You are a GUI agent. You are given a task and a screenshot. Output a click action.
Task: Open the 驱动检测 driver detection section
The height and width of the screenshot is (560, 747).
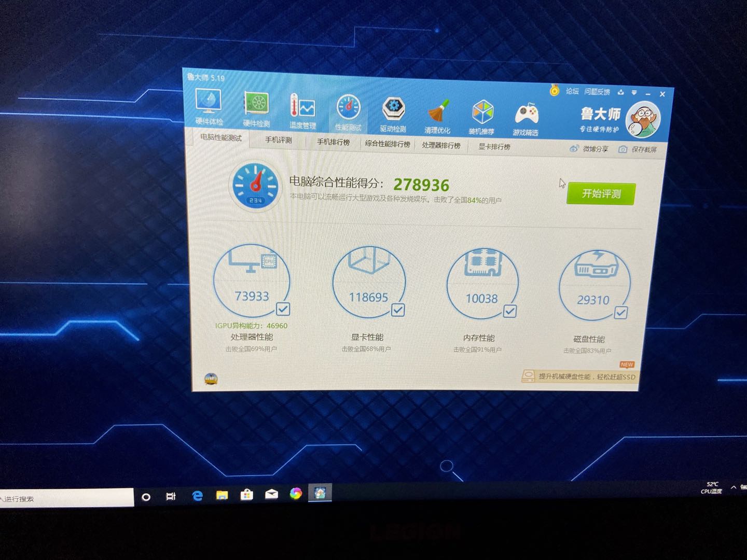point(393,114)
